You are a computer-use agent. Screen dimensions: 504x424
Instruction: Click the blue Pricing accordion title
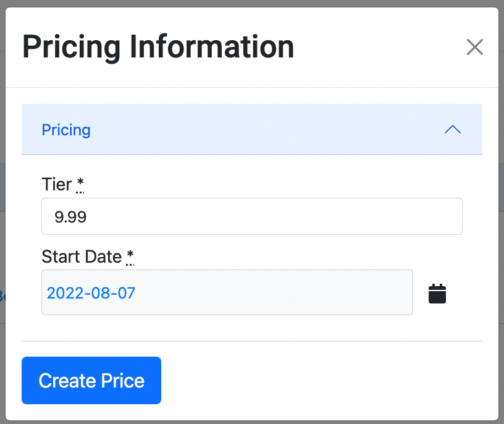pos(66,130)
